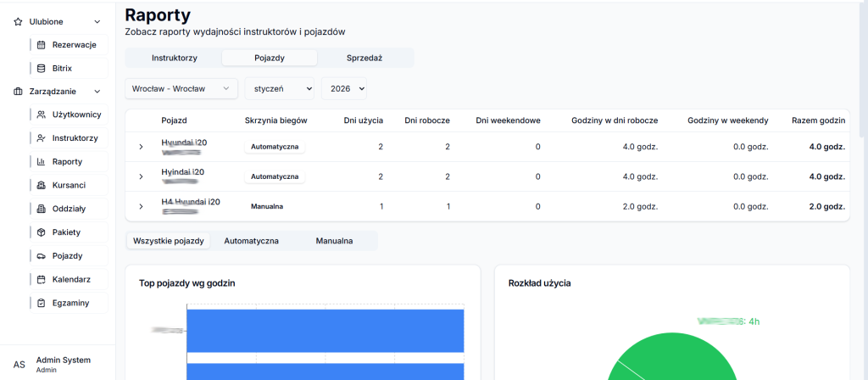
Task: Click the chart icon beside Raporty
Action: 42,161
